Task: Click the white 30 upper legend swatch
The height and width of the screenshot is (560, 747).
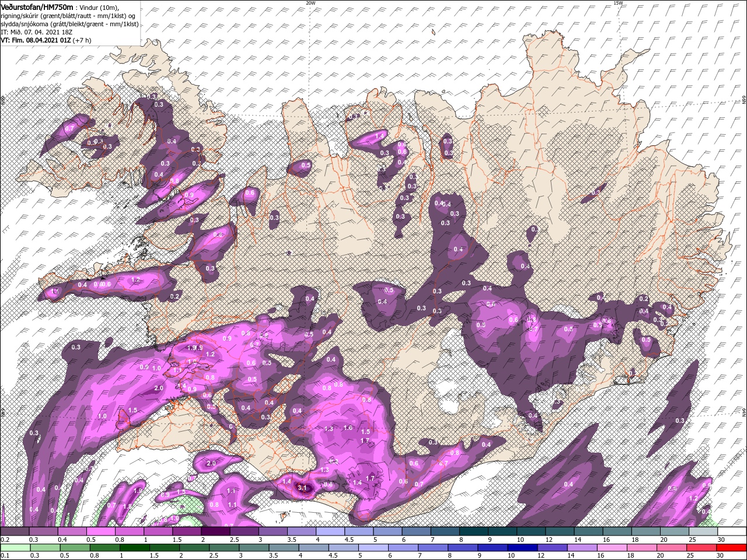Action: coord(732,531)
